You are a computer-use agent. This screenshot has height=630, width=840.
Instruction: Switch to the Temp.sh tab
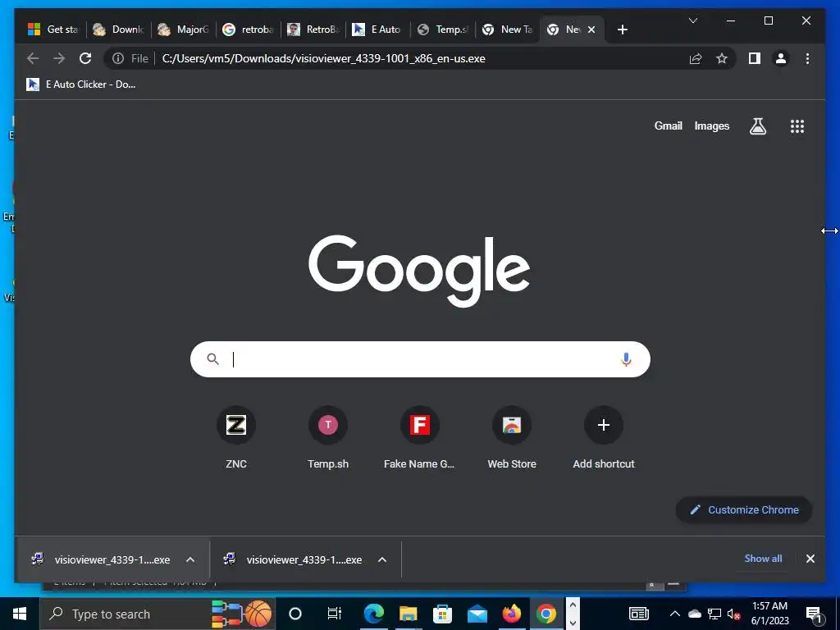pyautogui.click(x=442, y=30)
